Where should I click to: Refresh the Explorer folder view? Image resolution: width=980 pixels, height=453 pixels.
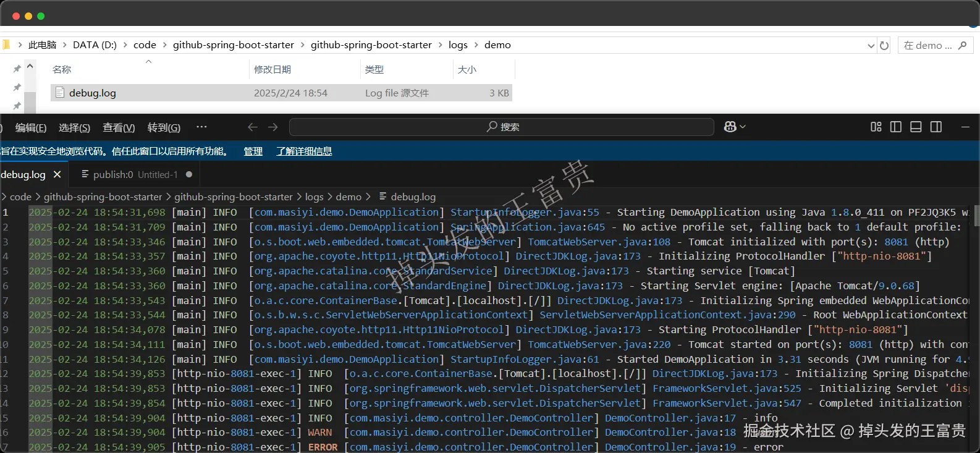[884, 45]
